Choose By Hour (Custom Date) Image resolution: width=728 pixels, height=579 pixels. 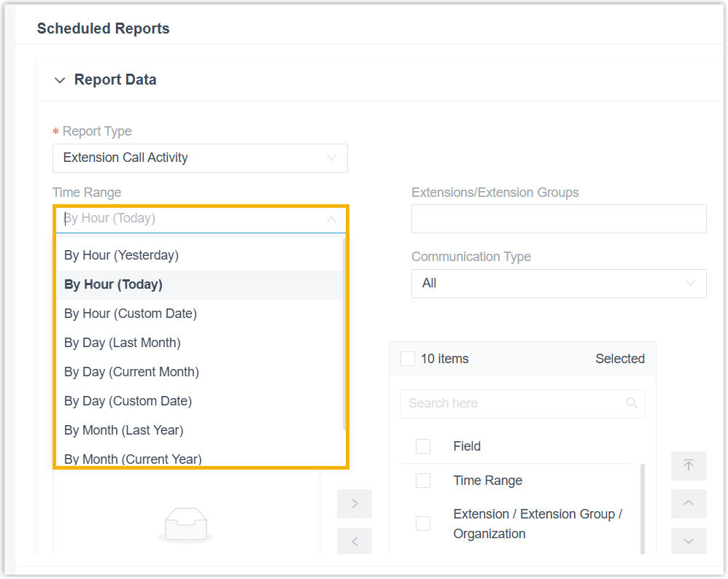[200, 314]
